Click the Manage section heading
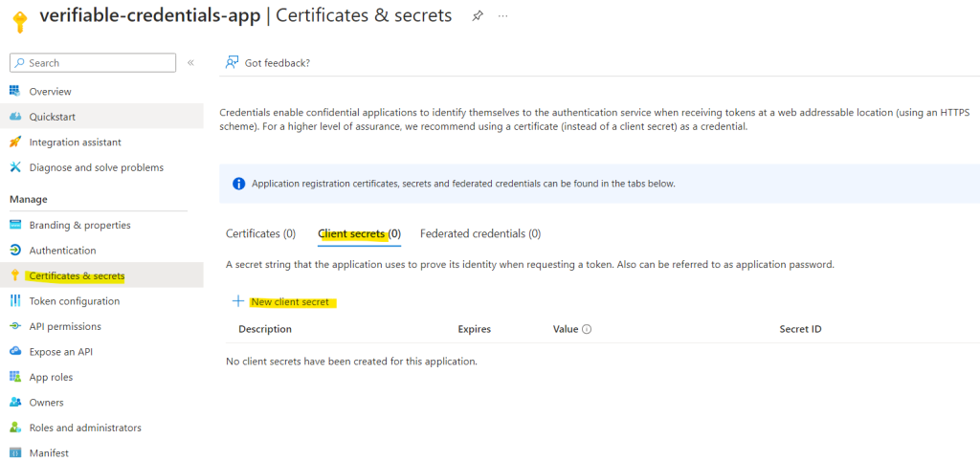Screen dimensions: 980x461 tap(29, 199)
